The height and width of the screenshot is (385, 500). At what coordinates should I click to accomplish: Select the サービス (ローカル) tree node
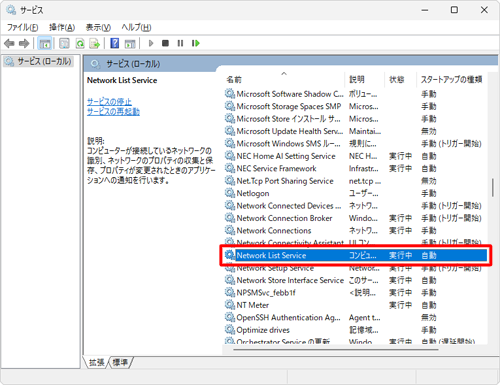(39, 61)
